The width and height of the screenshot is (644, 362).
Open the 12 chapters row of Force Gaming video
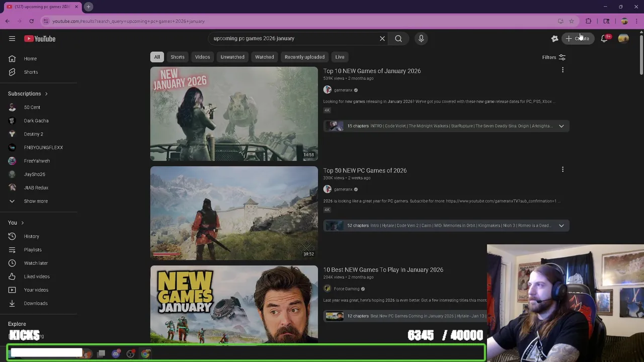tap(406, 316)
